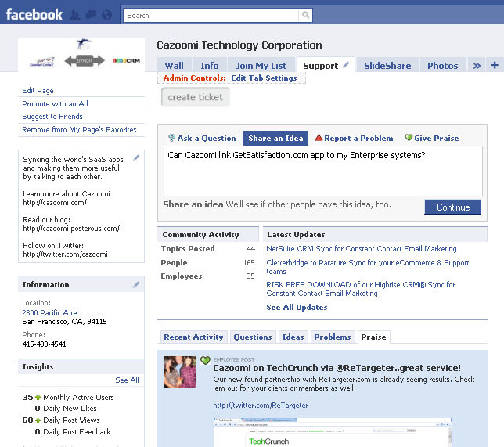
Task: Open the Photos tab
Action: click(x=443, y=66)
